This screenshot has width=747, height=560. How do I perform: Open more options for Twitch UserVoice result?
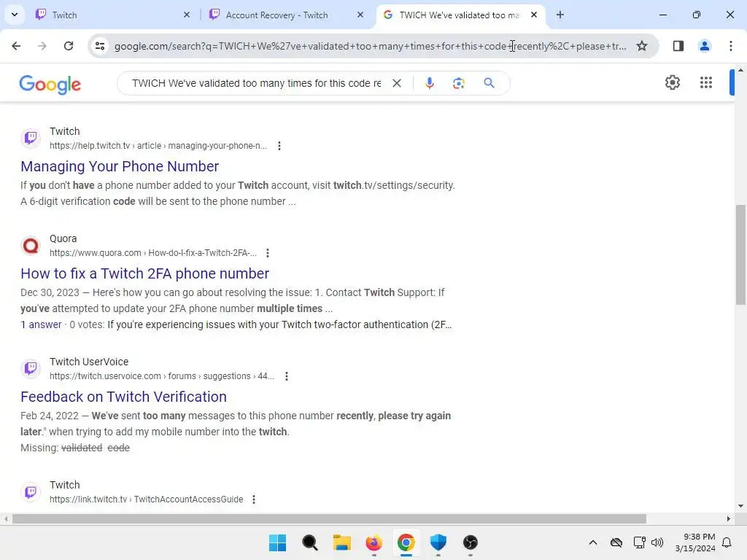286,376
